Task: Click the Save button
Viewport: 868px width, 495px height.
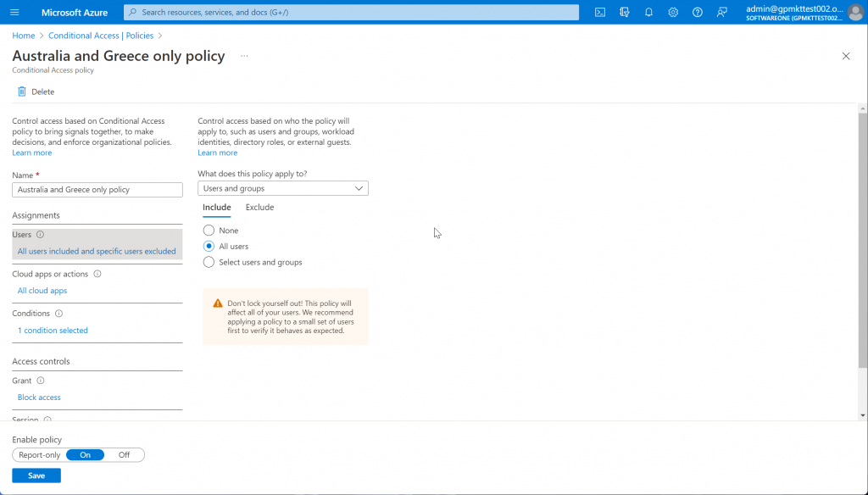Action: point(36,476)
